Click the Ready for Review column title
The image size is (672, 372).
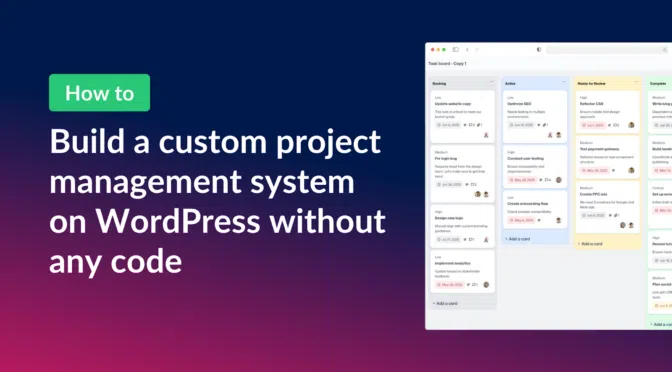coord(591,84)
